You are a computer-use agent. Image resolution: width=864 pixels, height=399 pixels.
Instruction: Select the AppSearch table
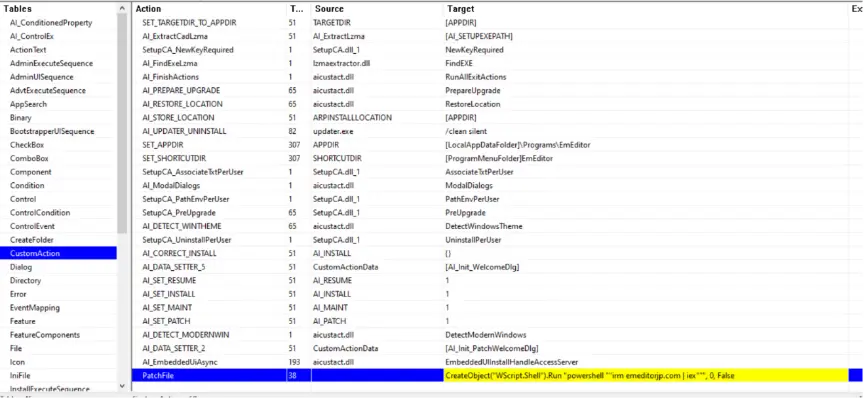(28, 104)
